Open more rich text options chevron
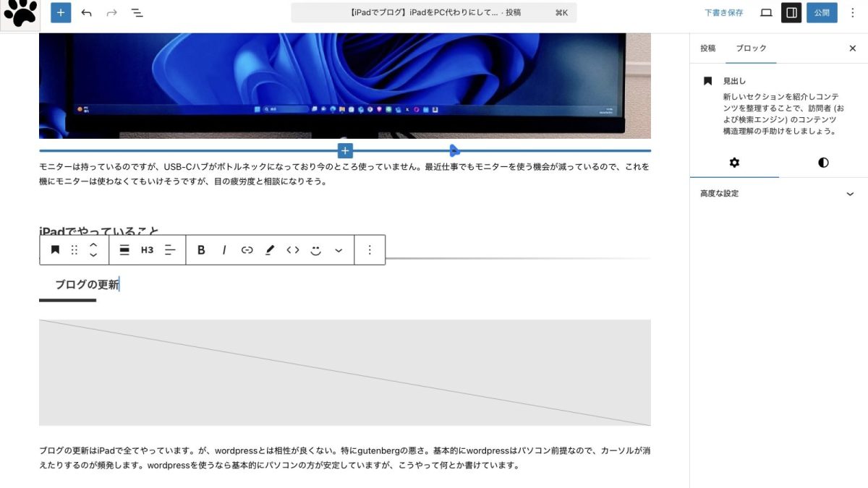Viewport: 868px width, 488px height. (339, 250)
